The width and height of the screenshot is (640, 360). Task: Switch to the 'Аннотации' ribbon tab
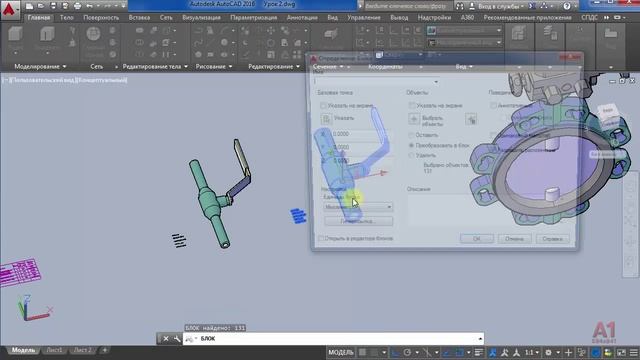pyautogui.click(x=302, y=18)
